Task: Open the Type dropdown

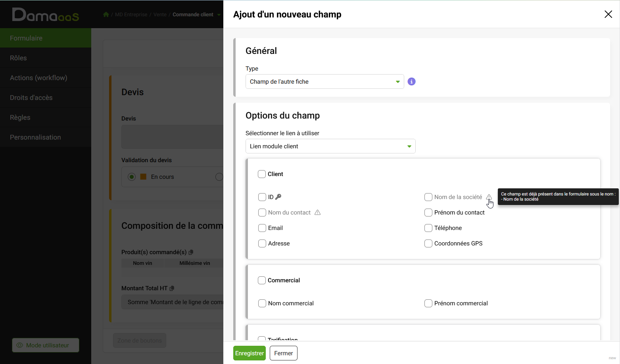Action: (x=324, y=82)
